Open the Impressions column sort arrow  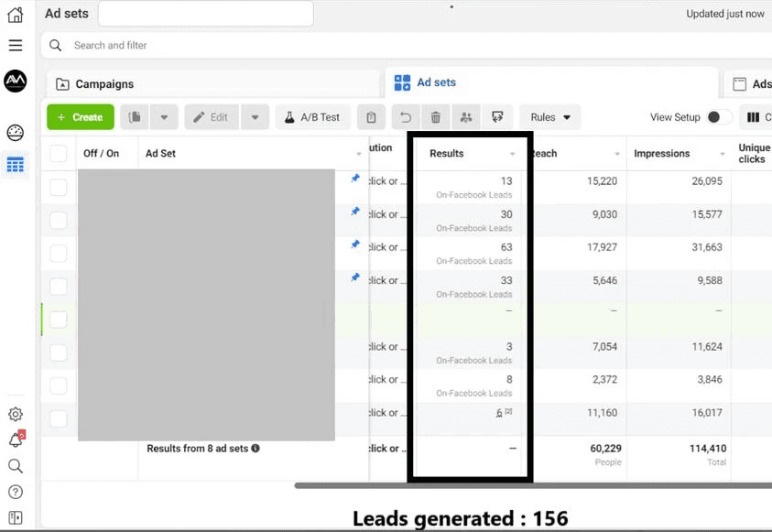723,154
